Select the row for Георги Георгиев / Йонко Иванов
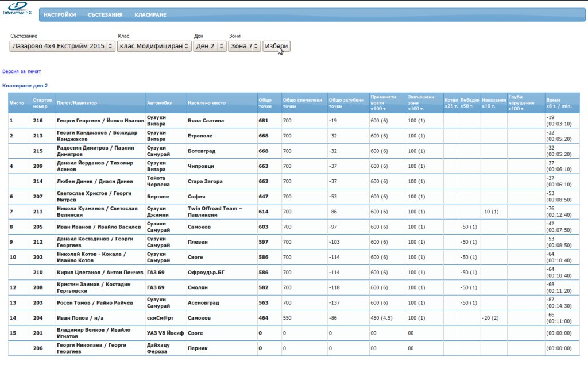Screen dimensions: 588x368 pos(100,121)
